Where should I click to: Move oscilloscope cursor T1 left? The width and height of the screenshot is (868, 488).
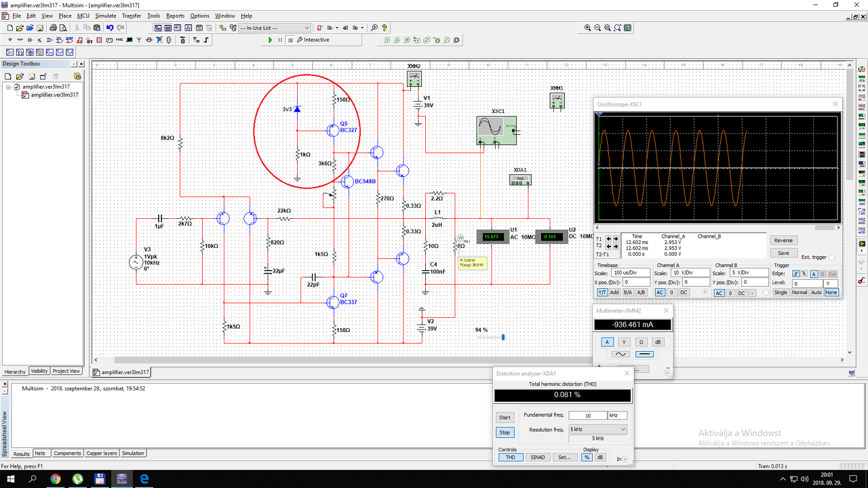tap(609, 239)
